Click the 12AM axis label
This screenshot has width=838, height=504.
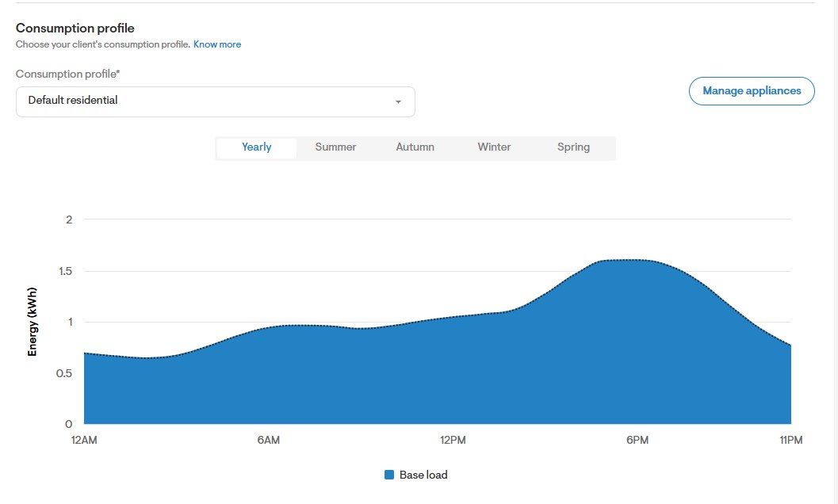(84, 440)
